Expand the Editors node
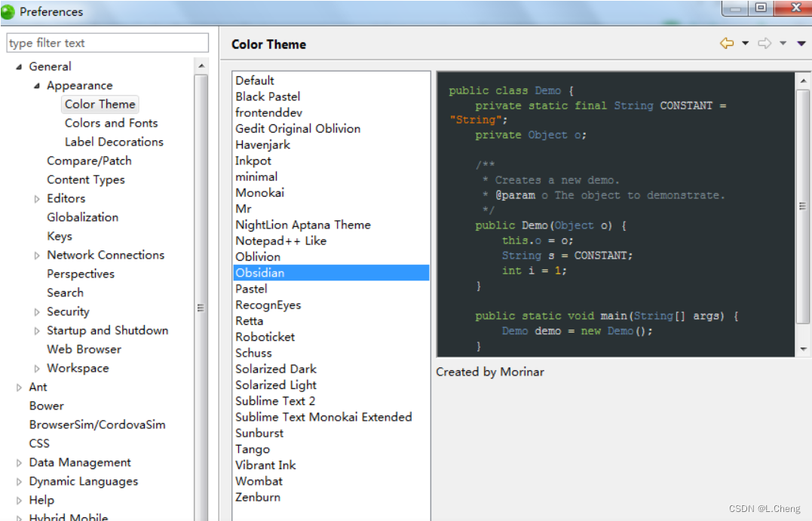 tap(38, 198)
